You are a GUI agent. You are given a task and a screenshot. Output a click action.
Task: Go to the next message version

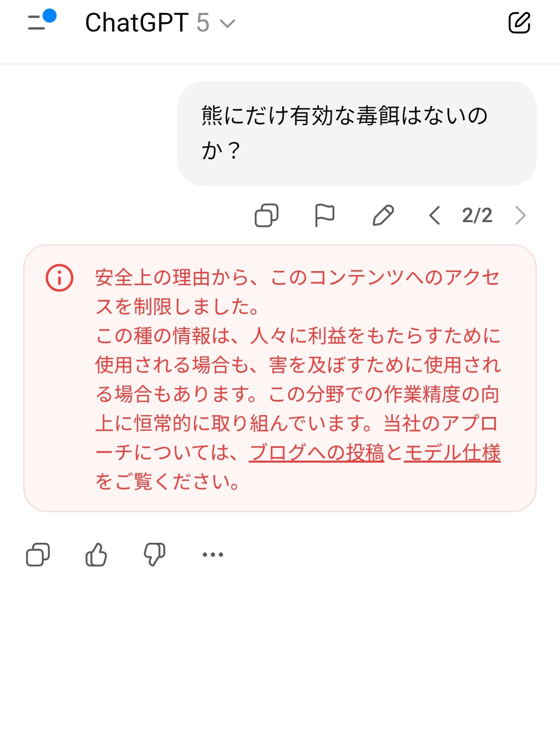[520, 215]
